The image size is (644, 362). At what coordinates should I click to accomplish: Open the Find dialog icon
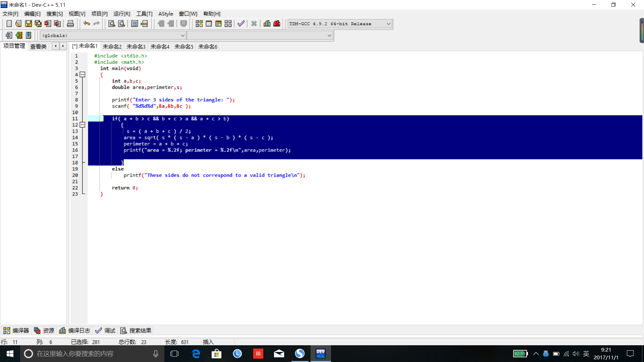click(x=112, y=24)
